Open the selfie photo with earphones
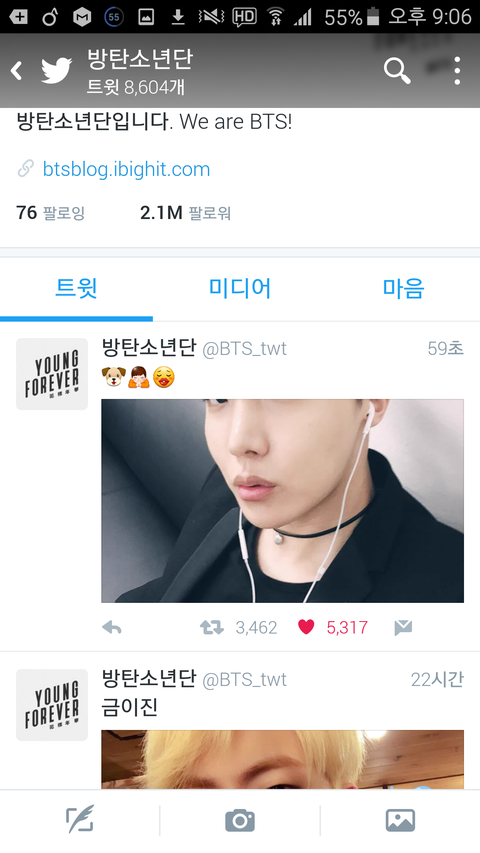 (x=282, y=501)
